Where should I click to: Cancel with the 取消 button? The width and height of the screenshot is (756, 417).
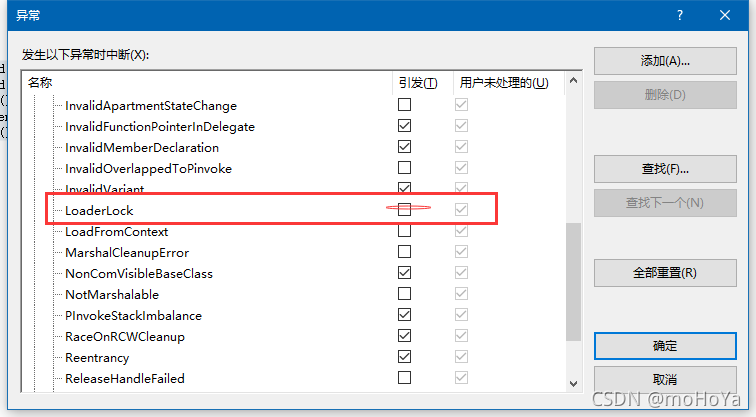(665, 380)
